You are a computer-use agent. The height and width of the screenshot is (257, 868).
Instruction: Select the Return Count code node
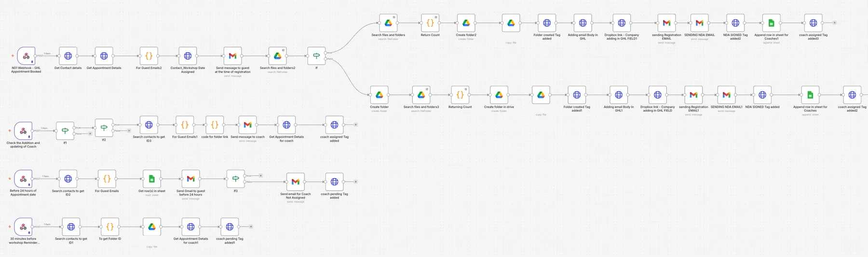pos(430,23)
